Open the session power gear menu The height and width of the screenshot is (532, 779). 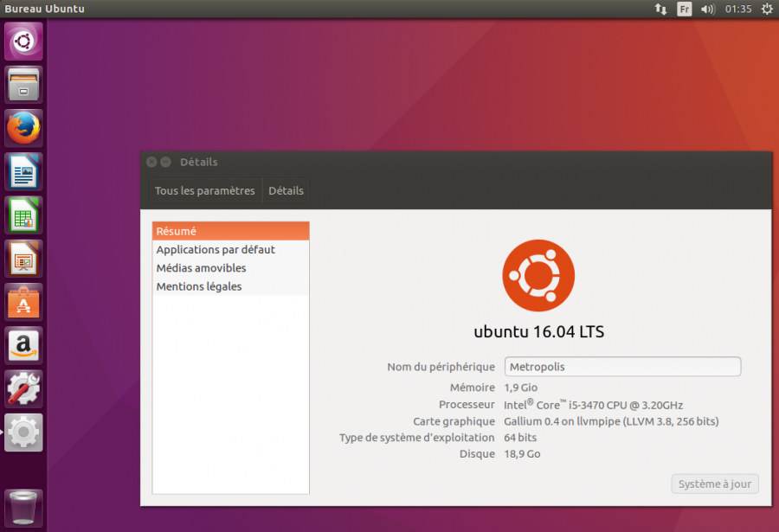(767, 9)
